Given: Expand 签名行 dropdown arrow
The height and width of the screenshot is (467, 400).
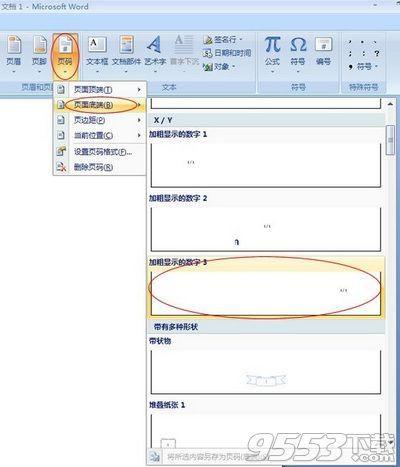Looking at the screenshot, I should [x=241, y=40].
